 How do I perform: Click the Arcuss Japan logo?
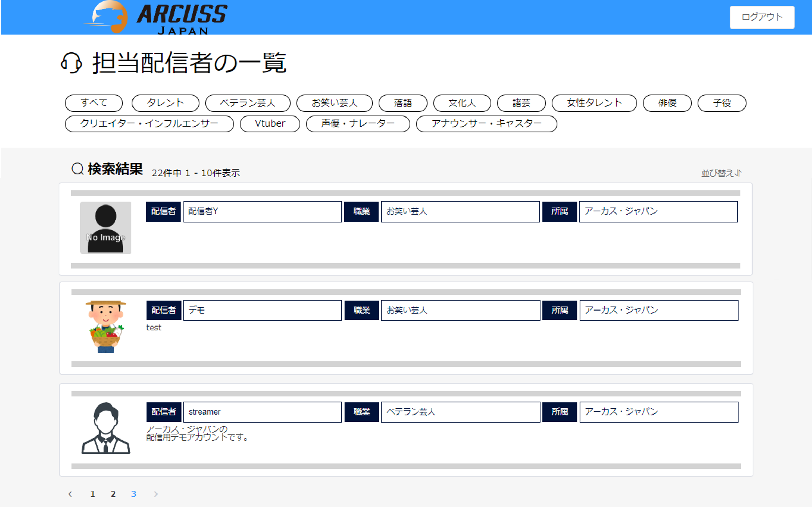point(156,17)
